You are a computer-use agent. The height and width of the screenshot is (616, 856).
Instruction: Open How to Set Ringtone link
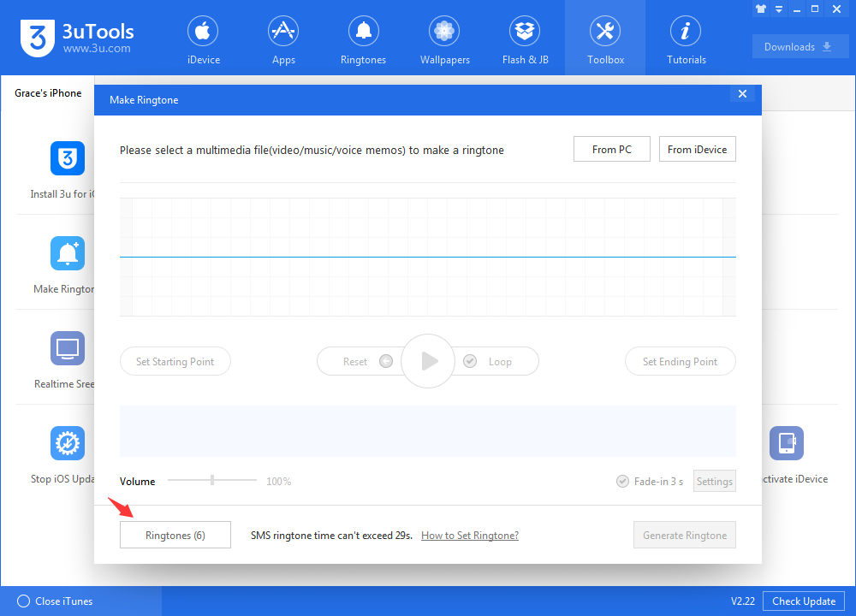pyautogui.click(x=470, y=536)
